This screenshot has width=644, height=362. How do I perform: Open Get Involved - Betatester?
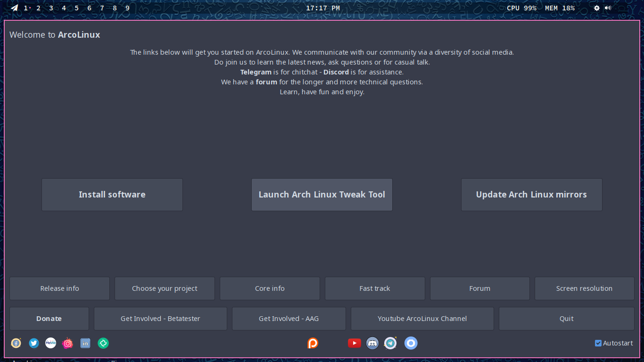point(160,319)
